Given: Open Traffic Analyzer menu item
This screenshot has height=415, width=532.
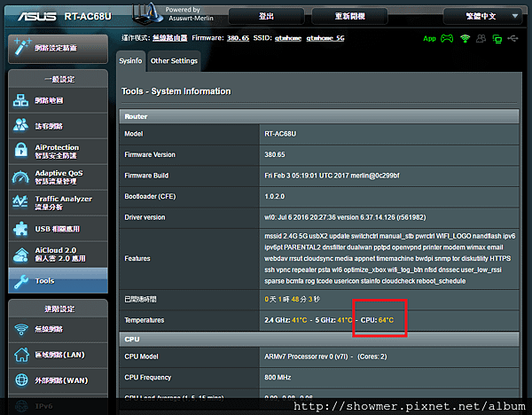Looking at the screenshot, I should tap(59, 202).
